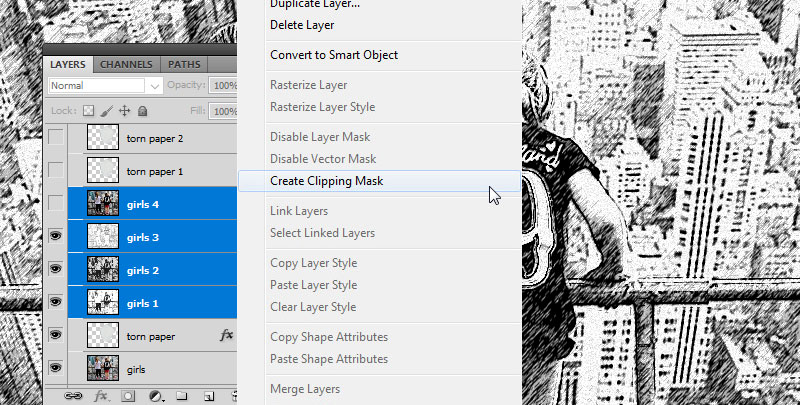Select the 'torn paper 1' layer name

tap(155, 171)
